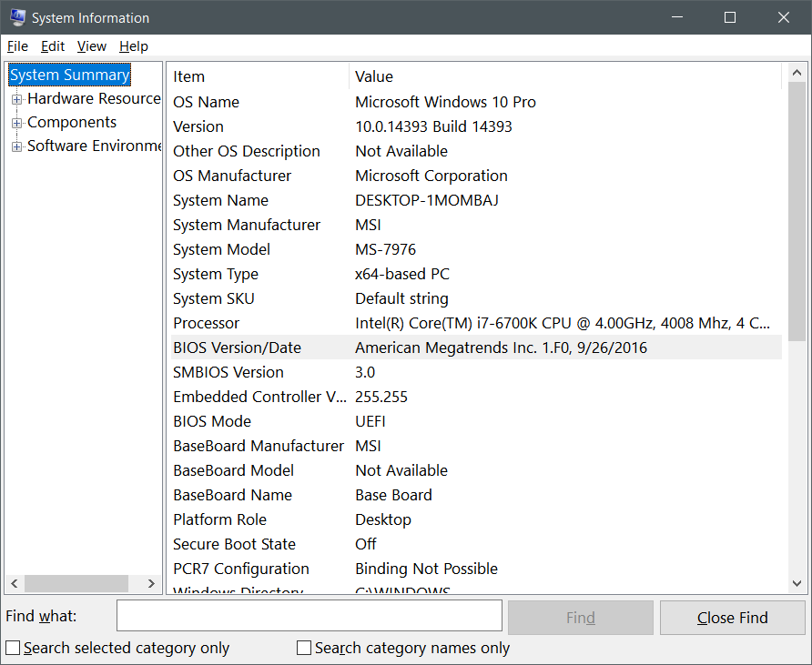Image resolution: width=812 pixels, height=665 pixels.
Task: Select the BIOS Version/Date row
Action: point(476,348)
